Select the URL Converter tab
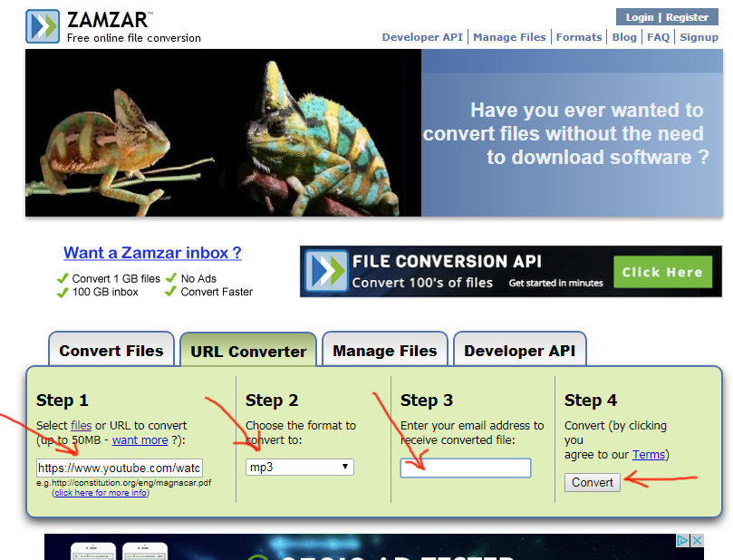 [x=248, y=350]
